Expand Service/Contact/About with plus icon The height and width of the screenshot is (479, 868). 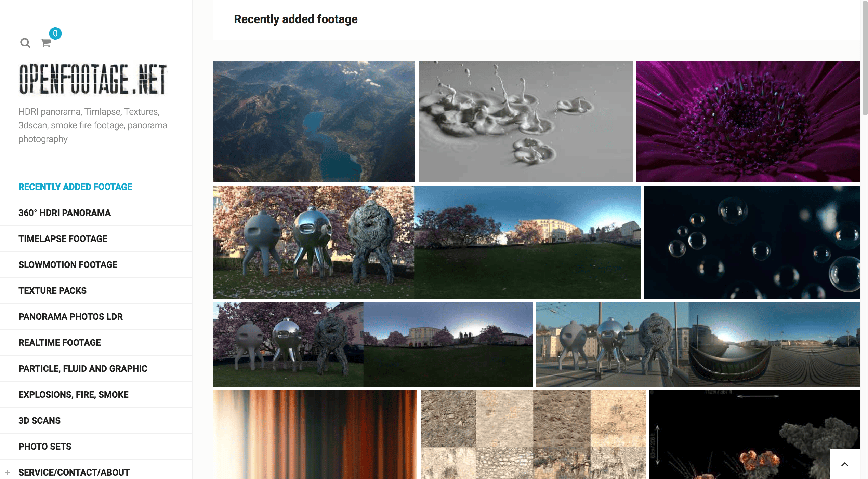tap(7, 473)
